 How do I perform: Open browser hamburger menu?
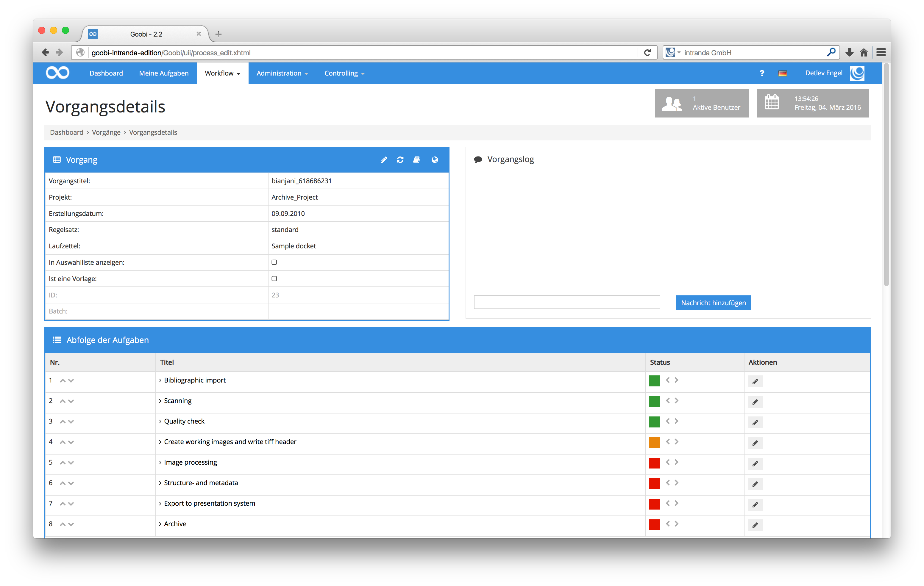click(881, 53)
